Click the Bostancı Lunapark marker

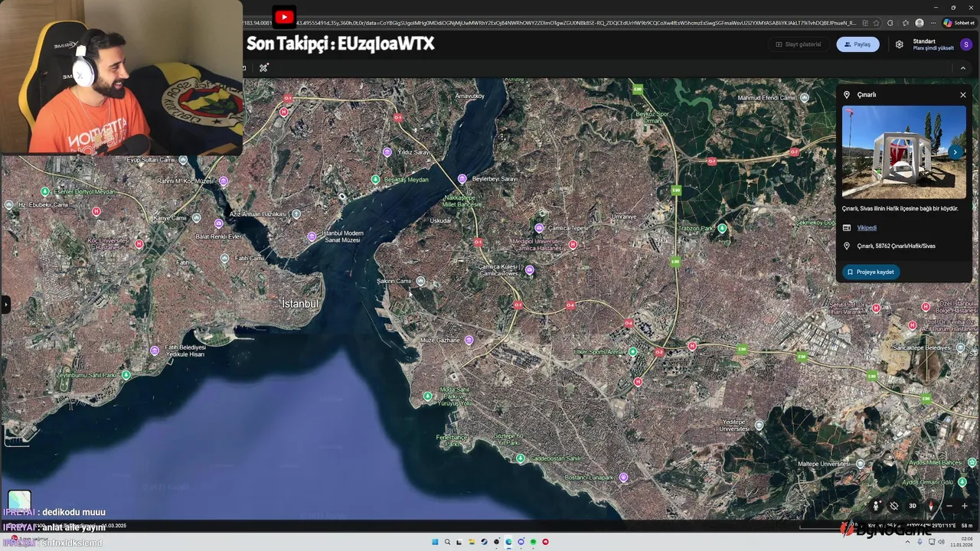pos(623,478)
